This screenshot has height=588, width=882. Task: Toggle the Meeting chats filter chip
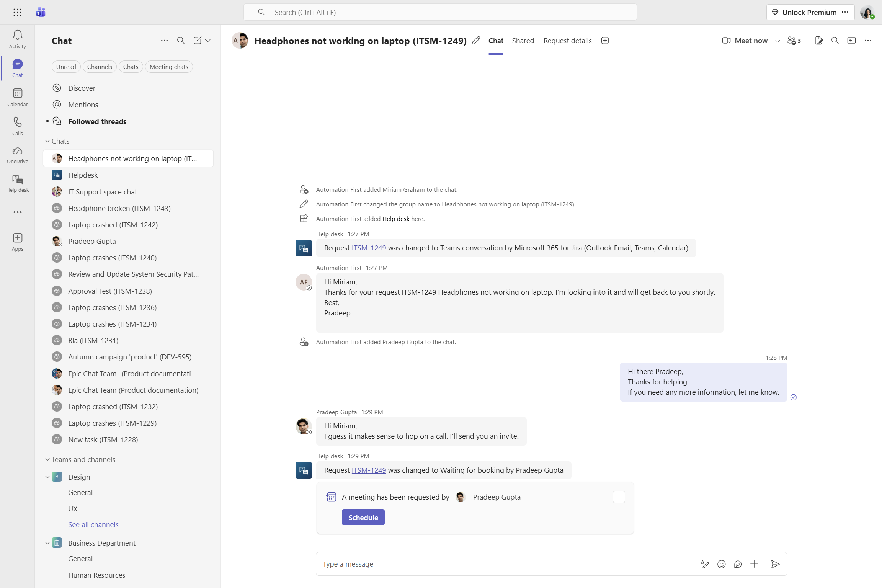tap(169, 67)
